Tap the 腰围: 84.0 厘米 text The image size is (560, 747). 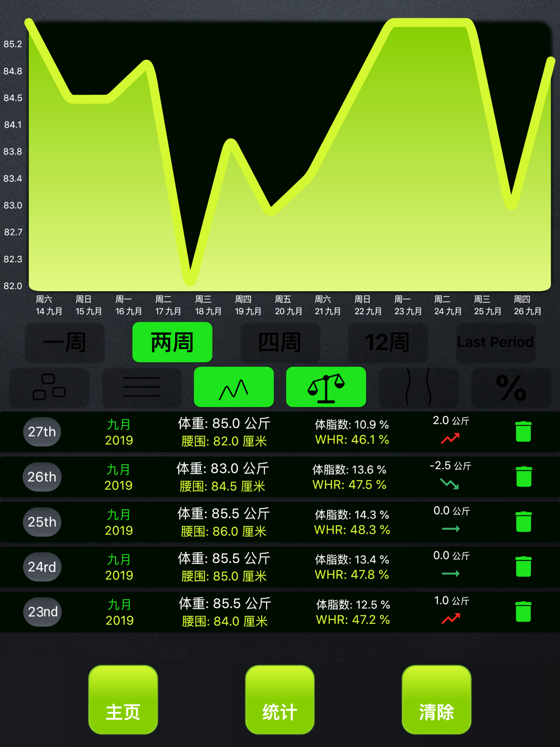[225, 621]
